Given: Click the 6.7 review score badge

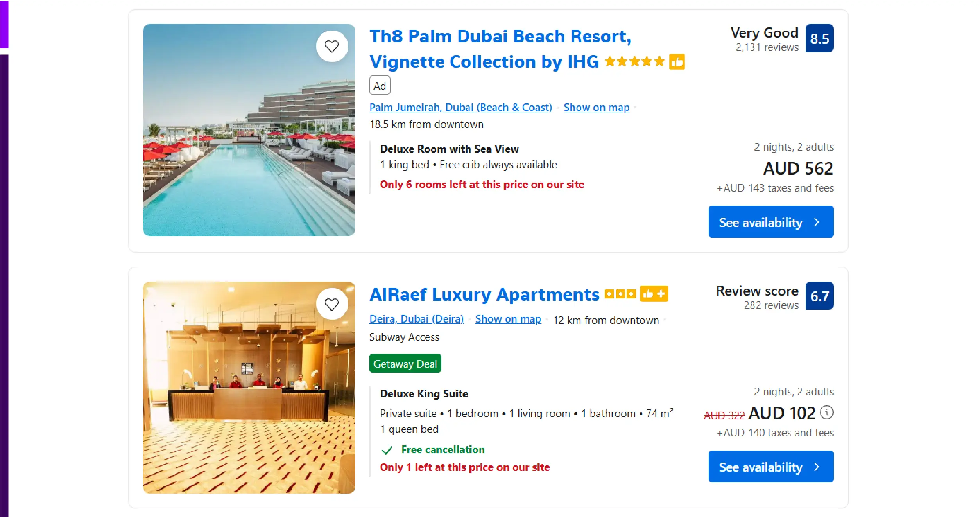Looking at the screenshot, I should 820,296.
